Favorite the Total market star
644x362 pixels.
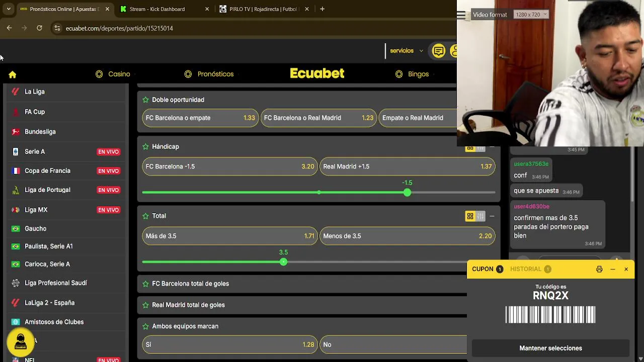coord(145,216)
